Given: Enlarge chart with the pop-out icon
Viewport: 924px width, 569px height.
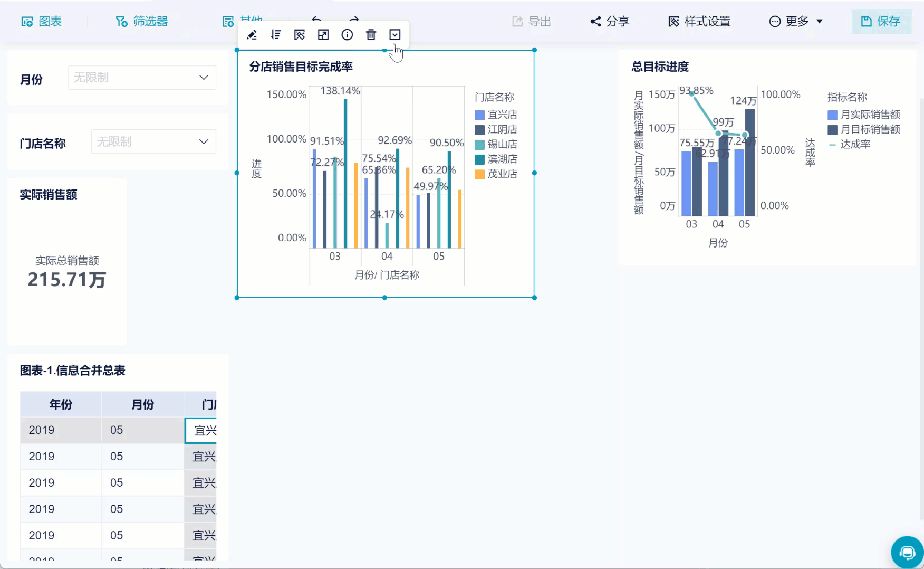Looking at the screenshot, I should pos(323,35).
